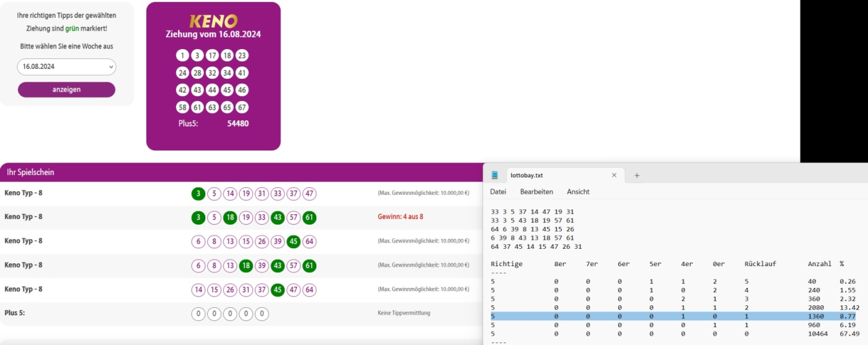Open the Bearbeiten menu in Notepad
The height and width of the screenshot is (345, 868).
[x=536, y=192]
